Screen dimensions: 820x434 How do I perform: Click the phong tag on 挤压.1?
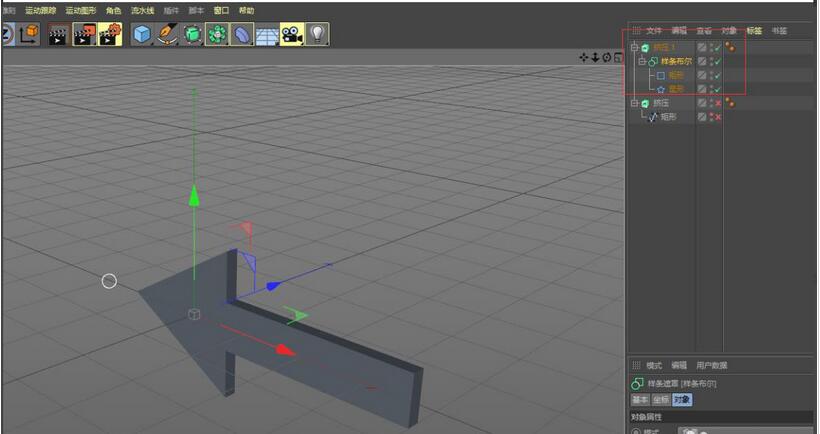click(x=730, y=47)
